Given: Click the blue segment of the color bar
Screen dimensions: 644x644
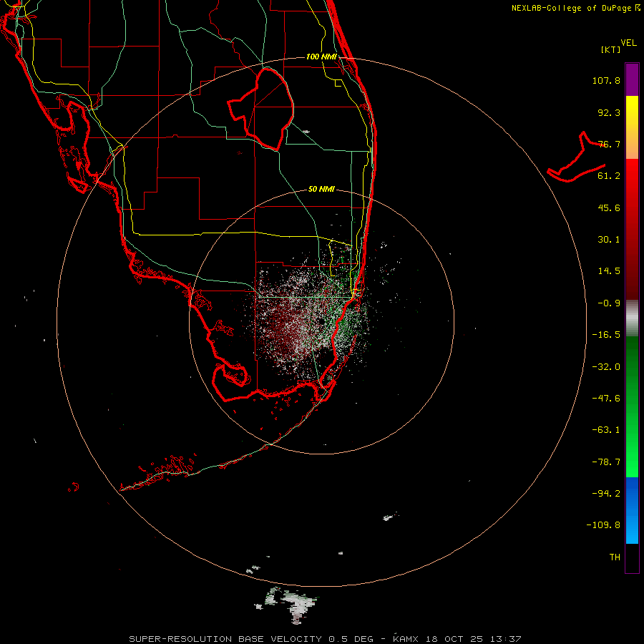Looking at the screenshot, I should tap(632, 510).
